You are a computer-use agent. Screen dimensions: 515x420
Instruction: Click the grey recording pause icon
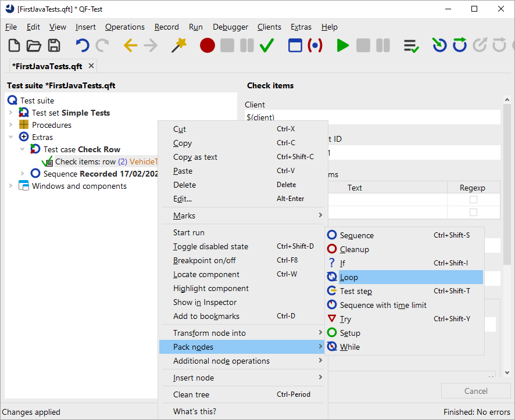pyautogui.click(x=247, y=45)
